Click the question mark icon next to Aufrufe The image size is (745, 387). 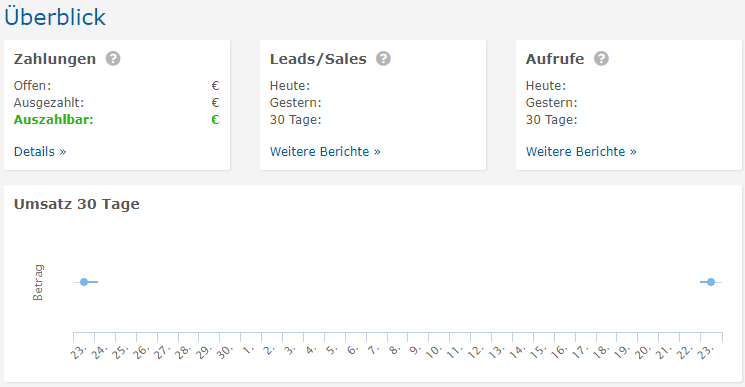(x=601, y=59)
